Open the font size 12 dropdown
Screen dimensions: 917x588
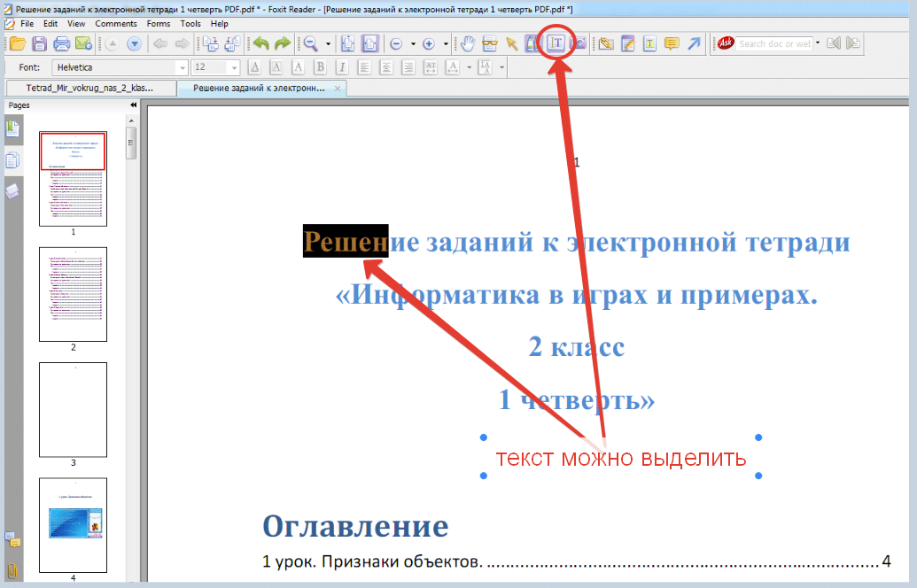click(x=233, y=66)
